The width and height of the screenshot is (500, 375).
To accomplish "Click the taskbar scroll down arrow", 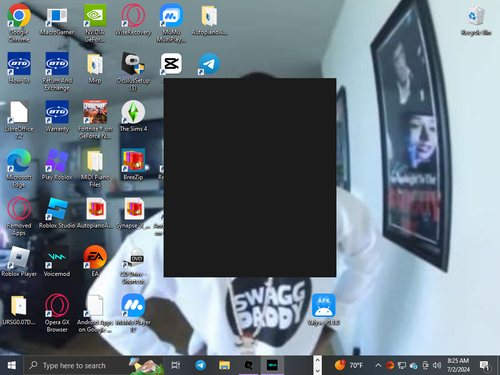I will (x=317, y=370).
